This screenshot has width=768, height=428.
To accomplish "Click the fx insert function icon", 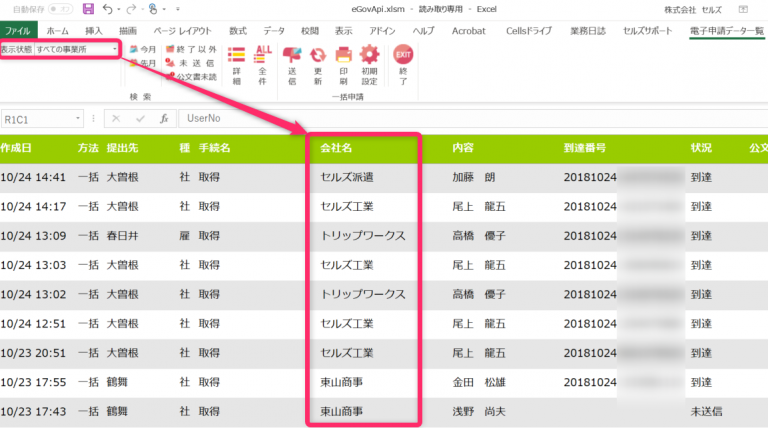I will 164,119.
